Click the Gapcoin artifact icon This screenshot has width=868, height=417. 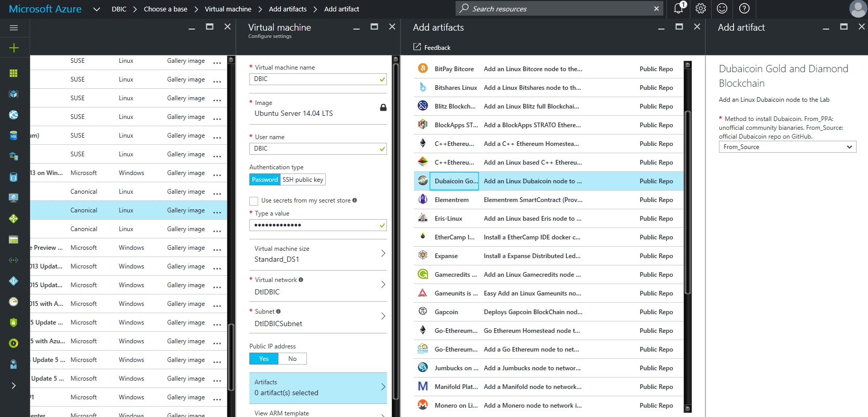tap(423, 312)
